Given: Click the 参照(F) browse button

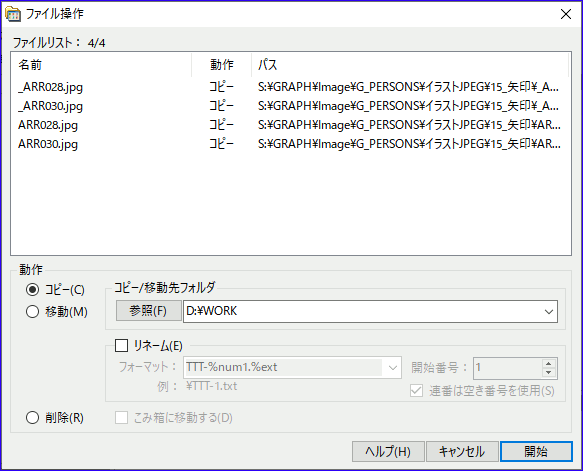Looking at the screenshot, I should point(148,311).
